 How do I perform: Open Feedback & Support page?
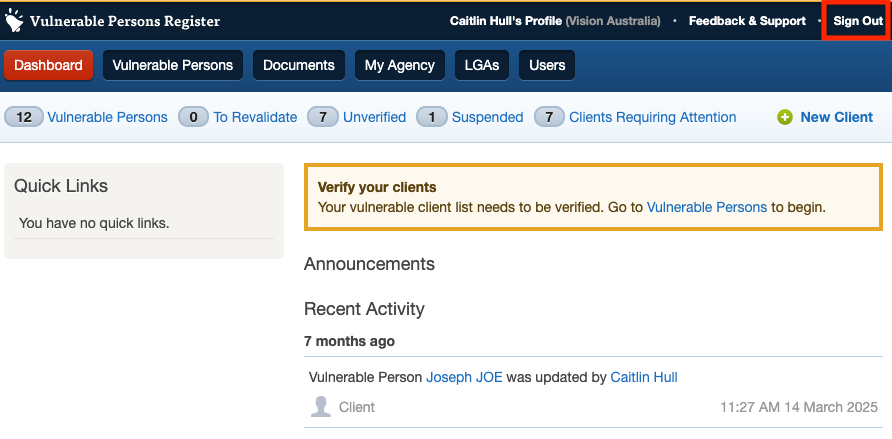tap(746, 21)
